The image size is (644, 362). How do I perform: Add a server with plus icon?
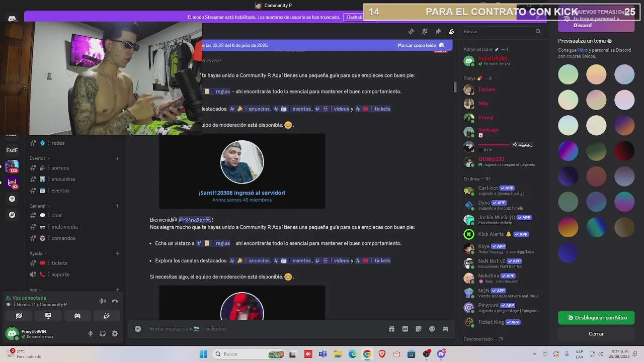[x=12, y=199]
